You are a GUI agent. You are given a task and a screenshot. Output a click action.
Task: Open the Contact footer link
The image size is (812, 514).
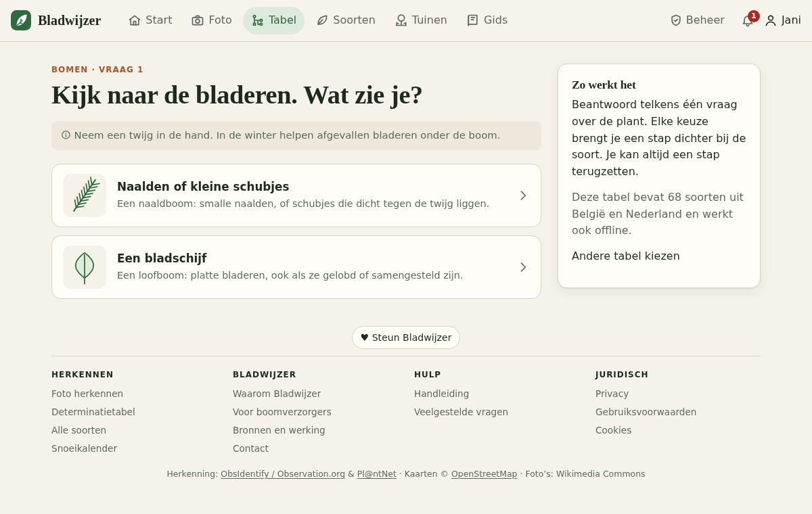250,448
